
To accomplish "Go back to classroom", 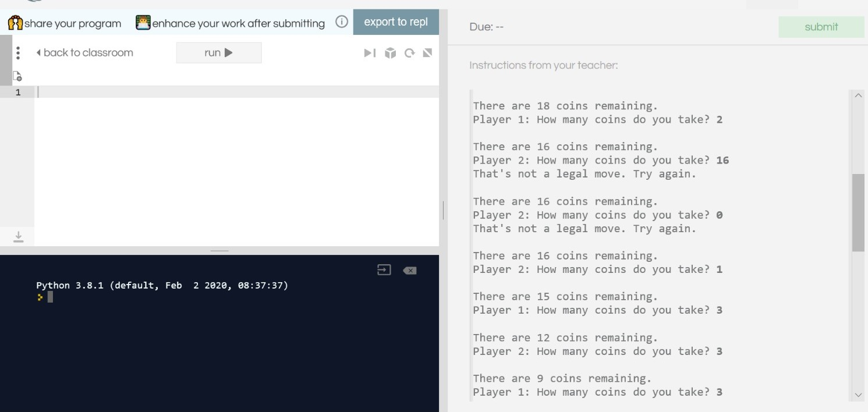I will coord(84,52).
